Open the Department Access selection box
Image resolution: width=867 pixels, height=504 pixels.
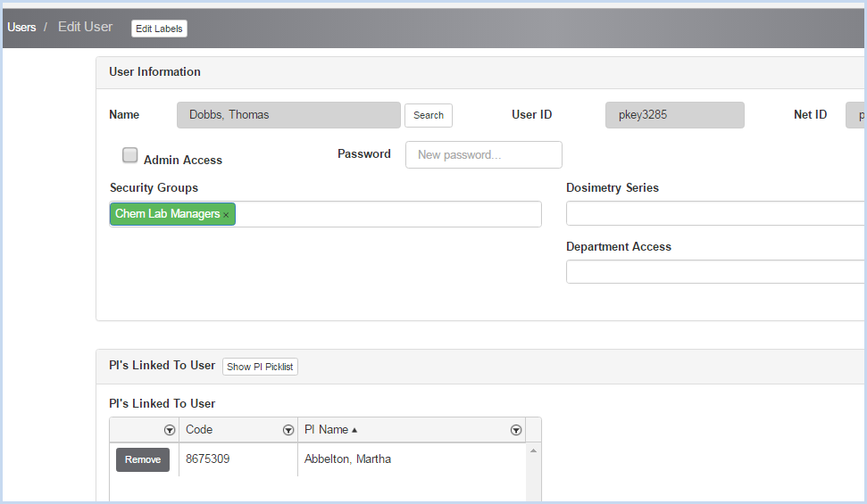coord(715,272)
